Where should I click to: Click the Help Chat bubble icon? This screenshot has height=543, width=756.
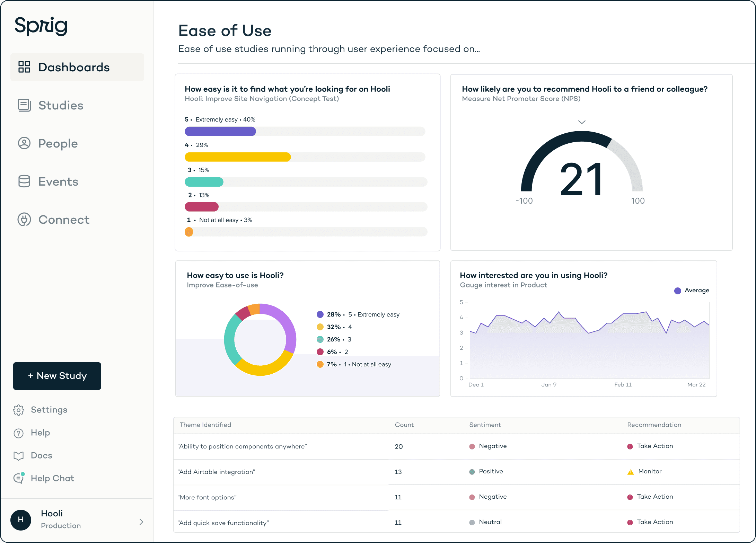click(x=19, y=478)
